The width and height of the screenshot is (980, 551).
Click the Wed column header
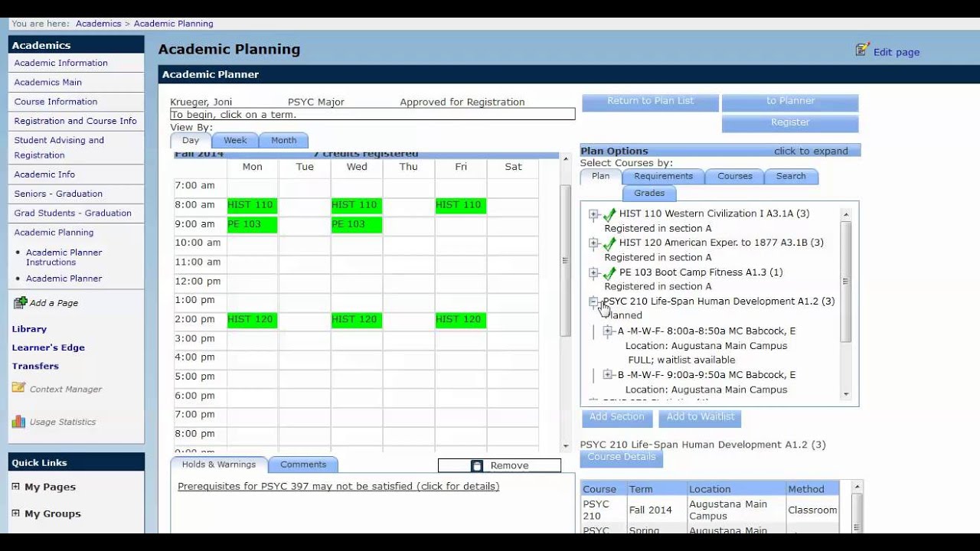coord(357,167)
